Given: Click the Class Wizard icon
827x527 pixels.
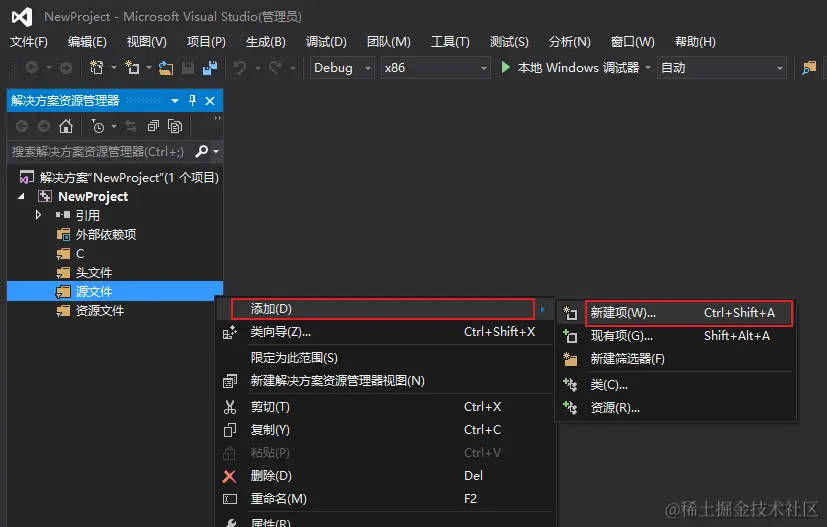Looking at the screenshot, I should click(229, 332).
